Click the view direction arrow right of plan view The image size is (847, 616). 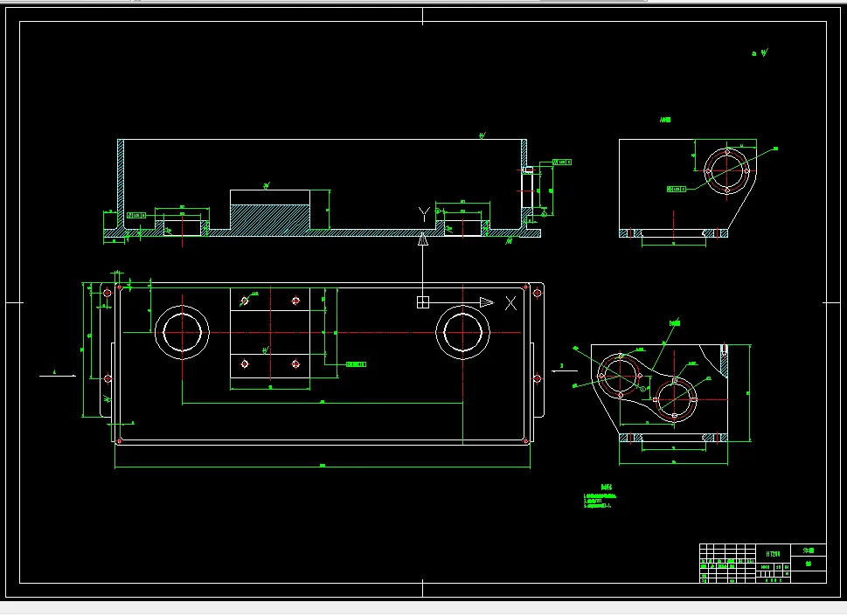[x=565, y=370]
